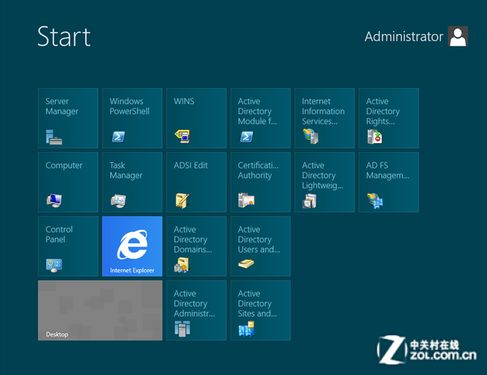Open Active Directory Users and Computers tile
This screenshot has height=375, width=487.
(x=260, y=246)
